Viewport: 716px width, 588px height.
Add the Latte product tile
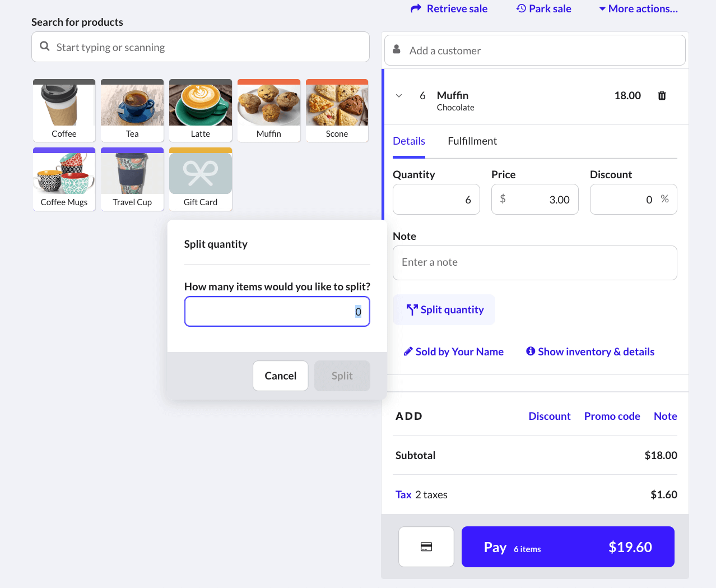click(x=201, y=110)
